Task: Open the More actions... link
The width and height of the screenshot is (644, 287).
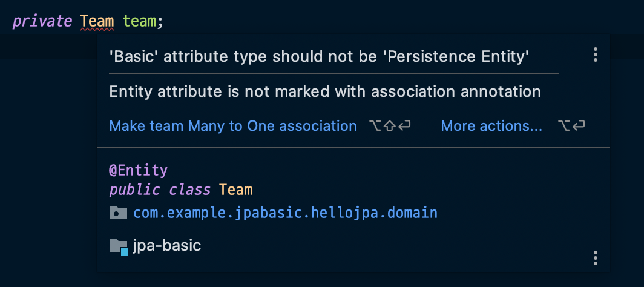Action: pos(491,126)
